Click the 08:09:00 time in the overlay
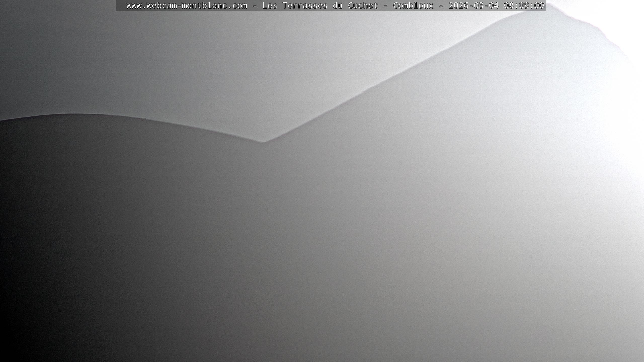 pos(524,6)
